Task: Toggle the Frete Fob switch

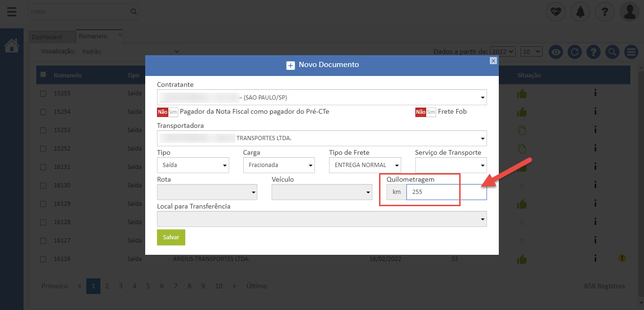Action: click(425, 112)
